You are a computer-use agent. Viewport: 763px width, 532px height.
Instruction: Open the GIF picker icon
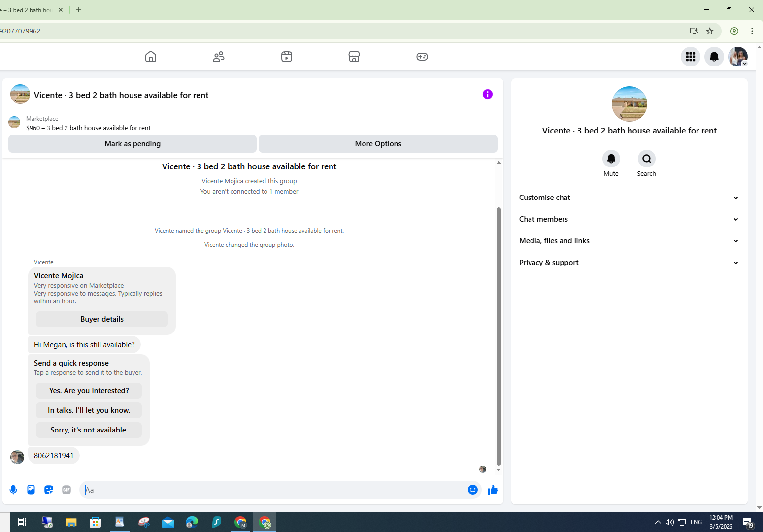[x=66, y=490]
